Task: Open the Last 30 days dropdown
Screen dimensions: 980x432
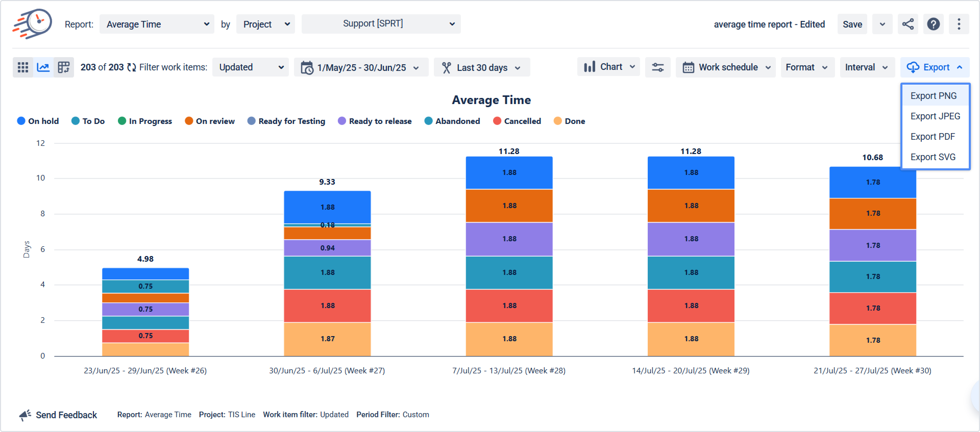Action: tap(482, 67)
